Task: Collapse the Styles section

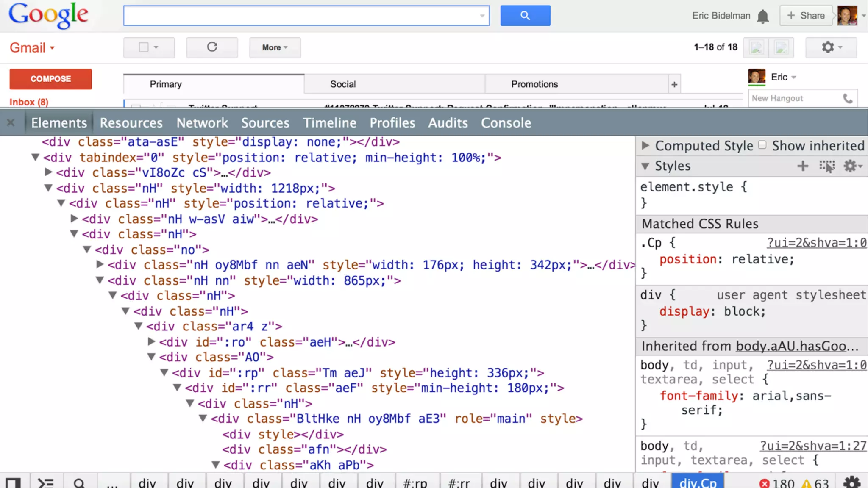Action: 645,166
